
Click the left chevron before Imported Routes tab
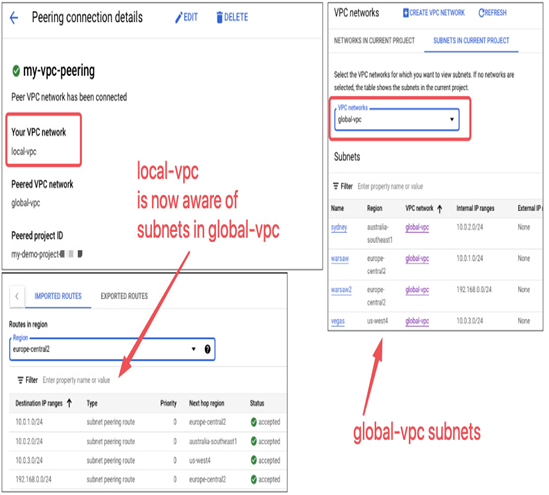(x=17, y=297)
